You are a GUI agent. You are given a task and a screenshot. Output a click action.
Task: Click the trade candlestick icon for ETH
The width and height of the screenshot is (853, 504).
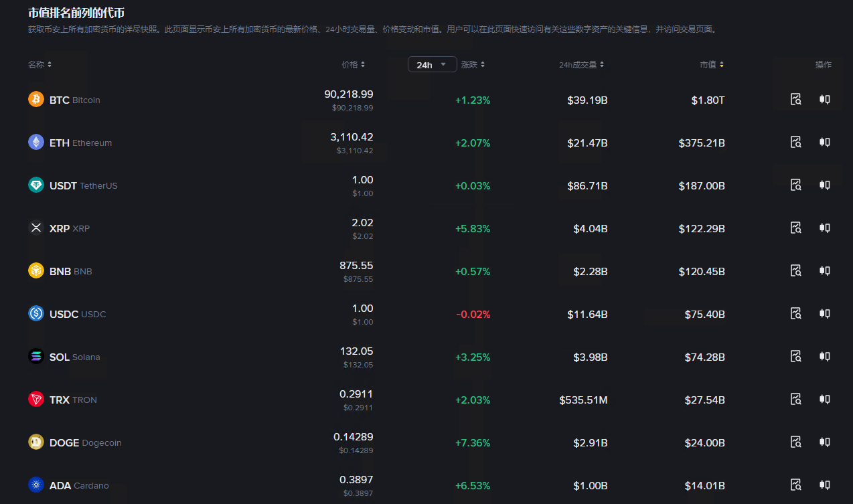point(824,143)
